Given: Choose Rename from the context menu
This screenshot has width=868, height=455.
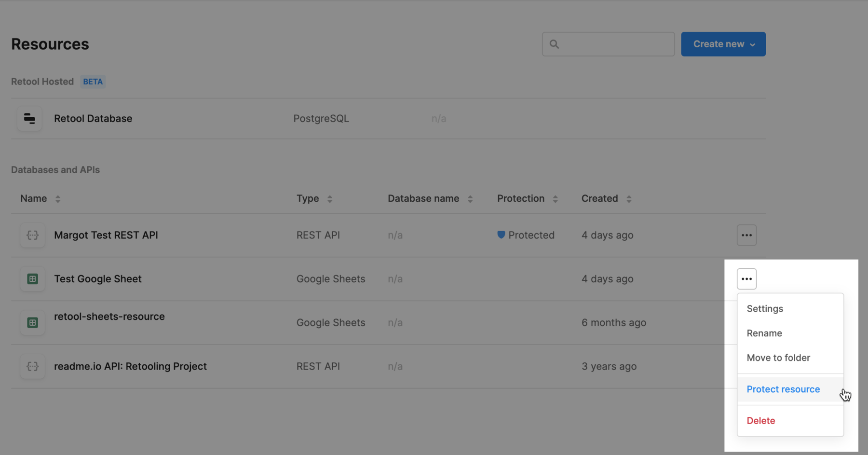Looking at the screenshot, I should tap(790, 333).
